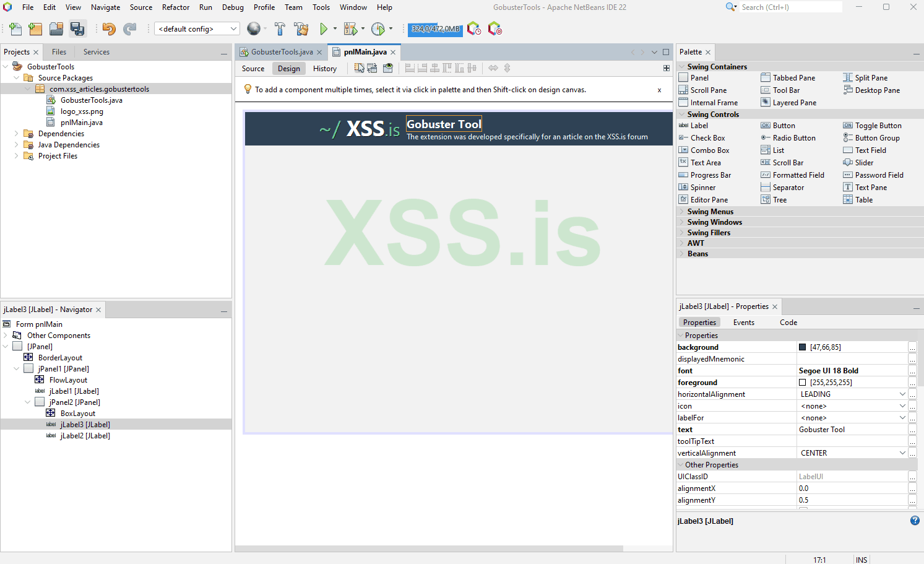Select jLabel2 in the Navigator

click(x=85, y=436)
